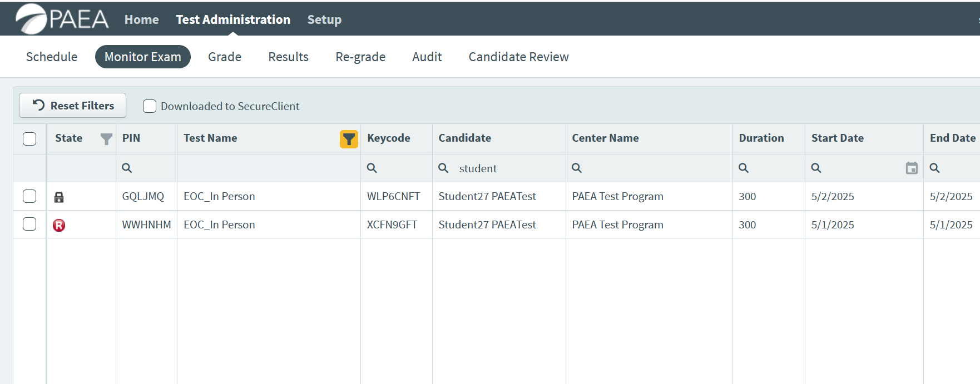Click the Candidate search magnifier icon
This screenshot has width=980, height=384.
pos(443,168)
